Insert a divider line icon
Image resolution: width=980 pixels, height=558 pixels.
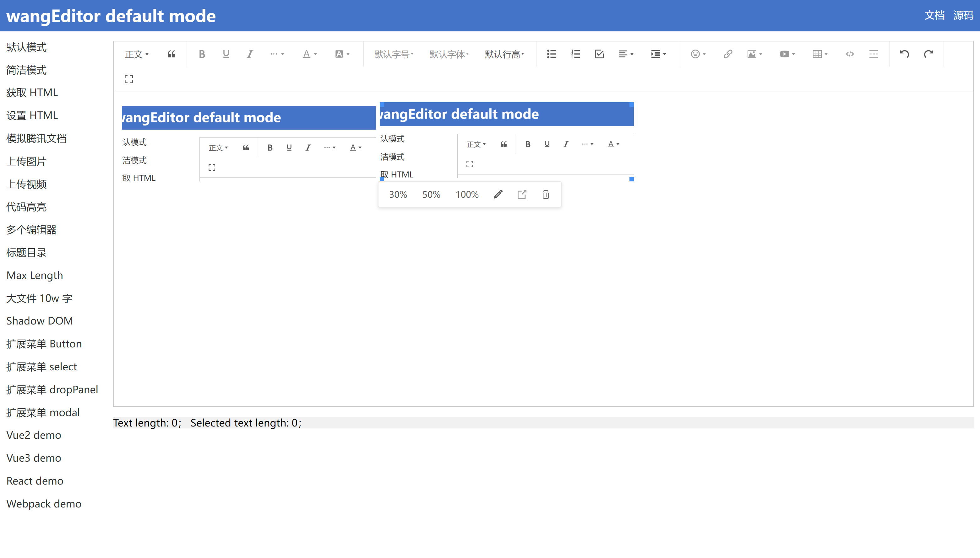click(x=874, y=54)
